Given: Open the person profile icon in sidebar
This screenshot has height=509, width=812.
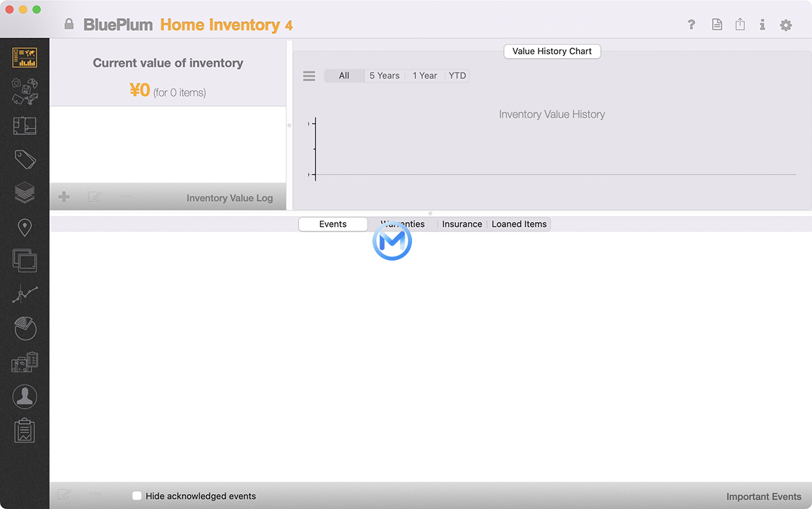Looking at the screenshot, I should click(x=25, y=397).
